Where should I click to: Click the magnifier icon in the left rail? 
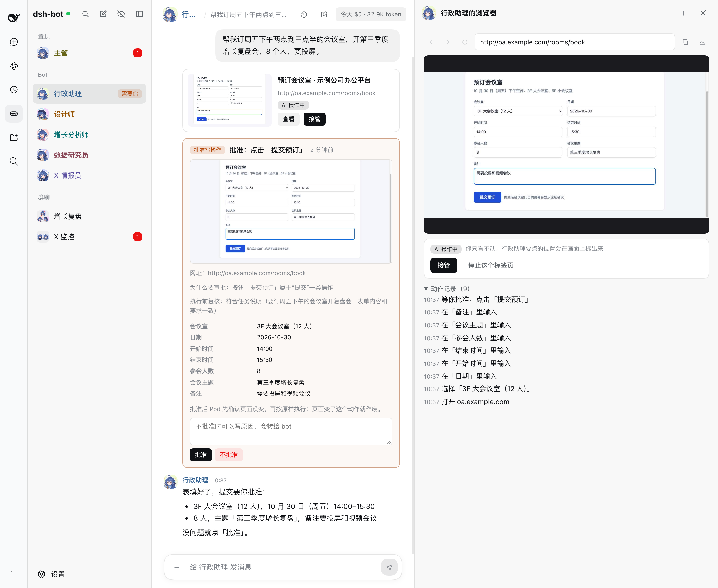14,161
